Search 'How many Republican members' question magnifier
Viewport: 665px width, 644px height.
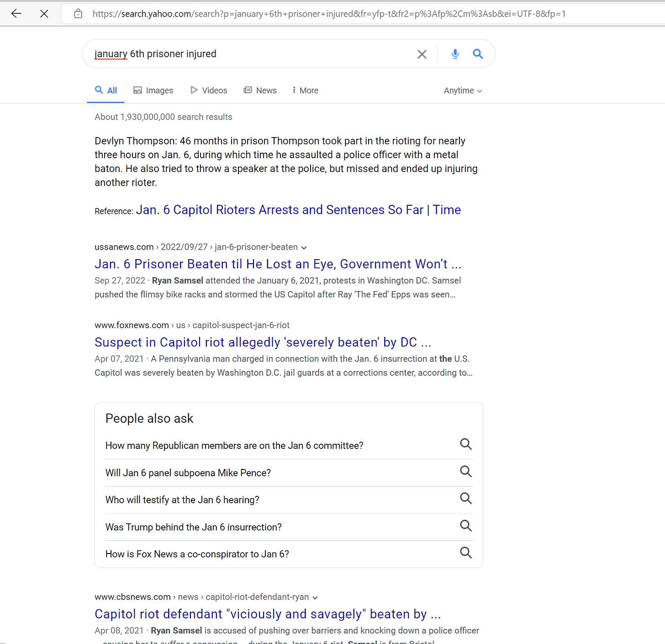click(x=465, y=444)
